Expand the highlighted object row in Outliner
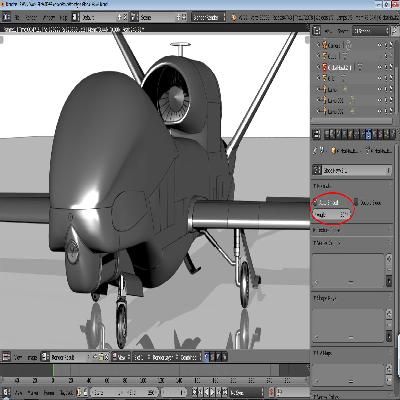Viewport: 400px width, 400px height. click(x=318, y=67)
